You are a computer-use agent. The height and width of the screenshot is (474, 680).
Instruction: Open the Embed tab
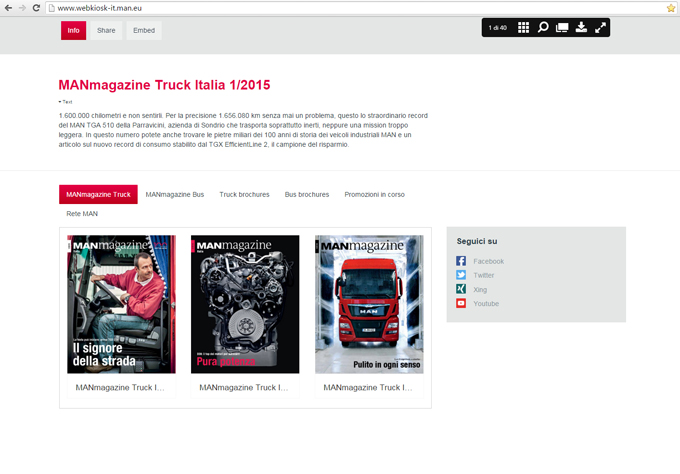(x=144, y=30)
